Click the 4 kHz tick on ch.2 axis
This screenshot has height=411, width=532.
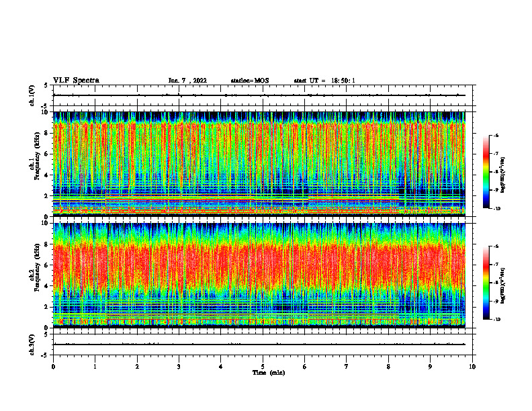click(47, 286)
